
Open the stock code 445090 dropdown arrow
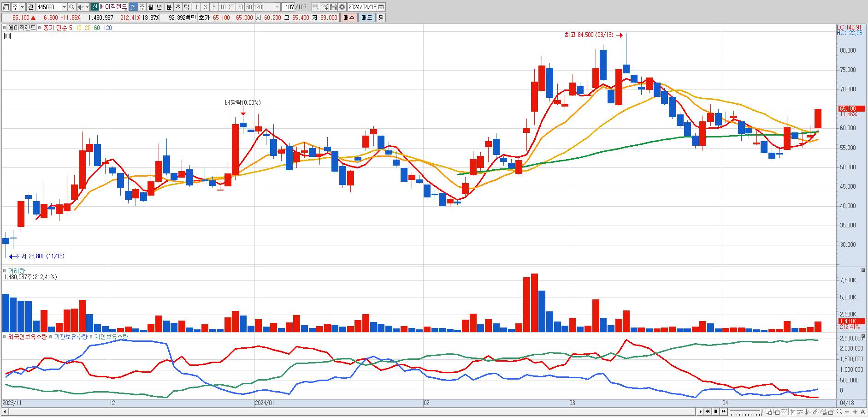(64, 7)
